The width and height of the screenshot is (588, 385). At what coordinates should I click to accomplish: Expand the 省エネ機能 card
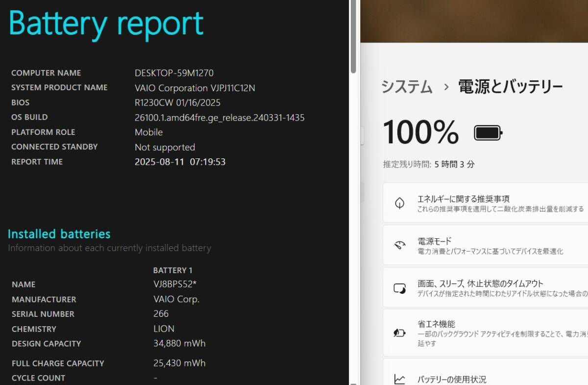[x=486, y=333]
